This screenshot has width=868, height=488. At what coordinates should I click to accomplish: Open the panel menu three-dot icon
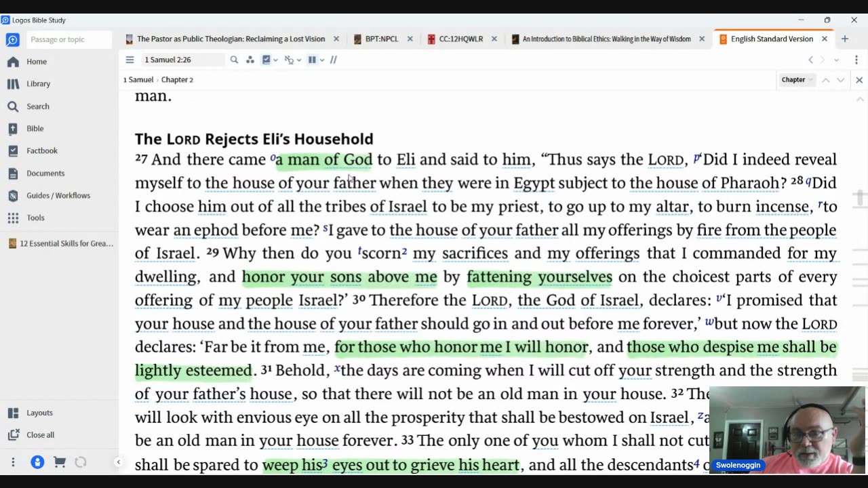[x=856, y=60]
